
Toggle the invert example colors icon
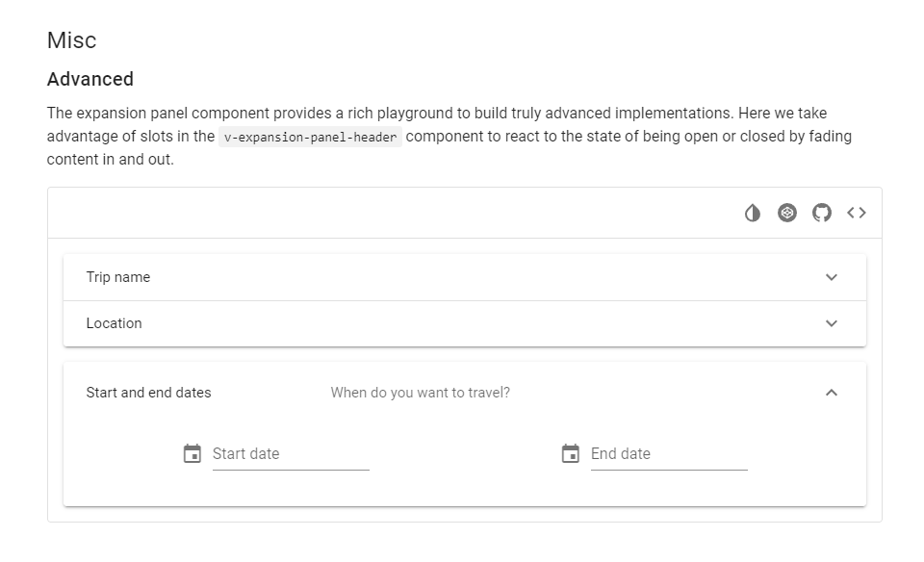tap(753, 213)
